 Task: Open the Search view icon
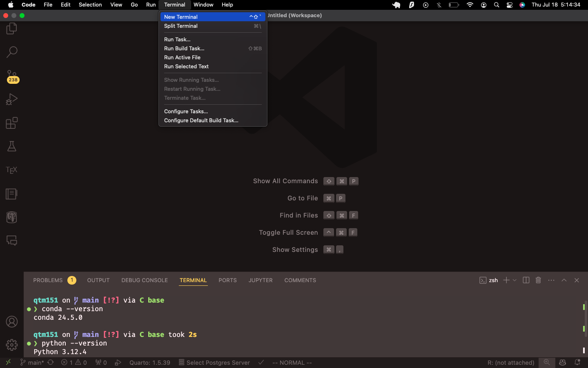coord(12,52)
